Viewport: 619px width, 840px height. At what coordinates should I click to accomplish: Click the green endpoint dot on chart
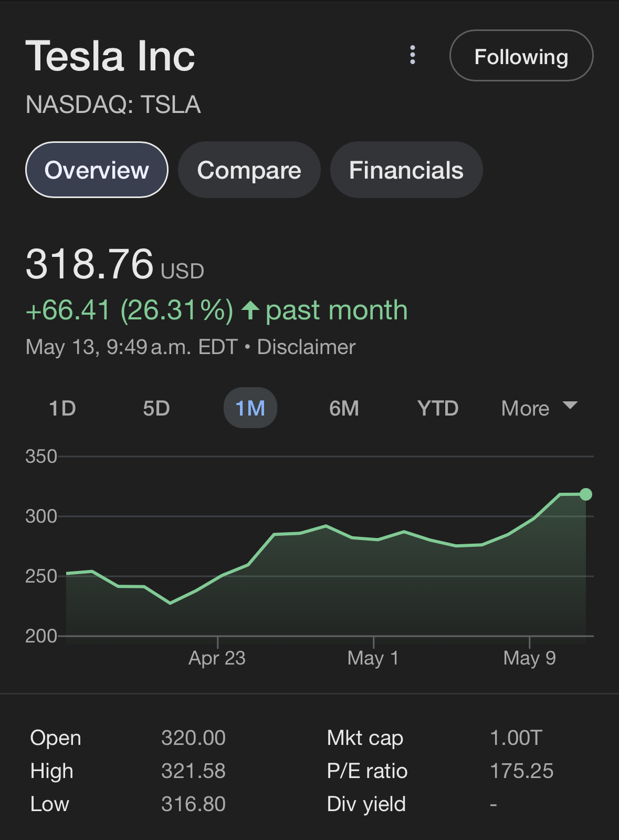[586, 494]
